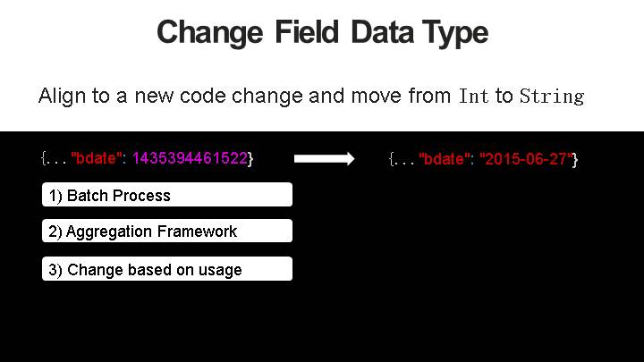Click the "3) Change based on usage" box
The image size is (644, 362).
point(166,269)
